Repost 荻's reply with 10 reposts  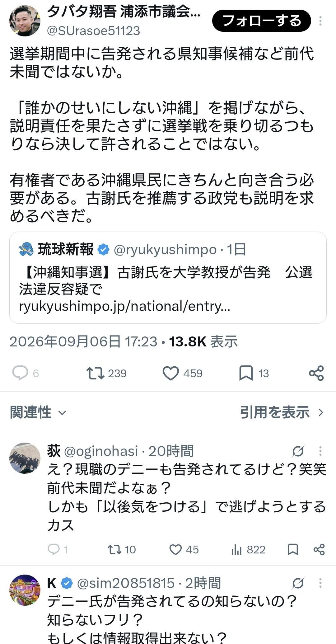coord(114,549)
